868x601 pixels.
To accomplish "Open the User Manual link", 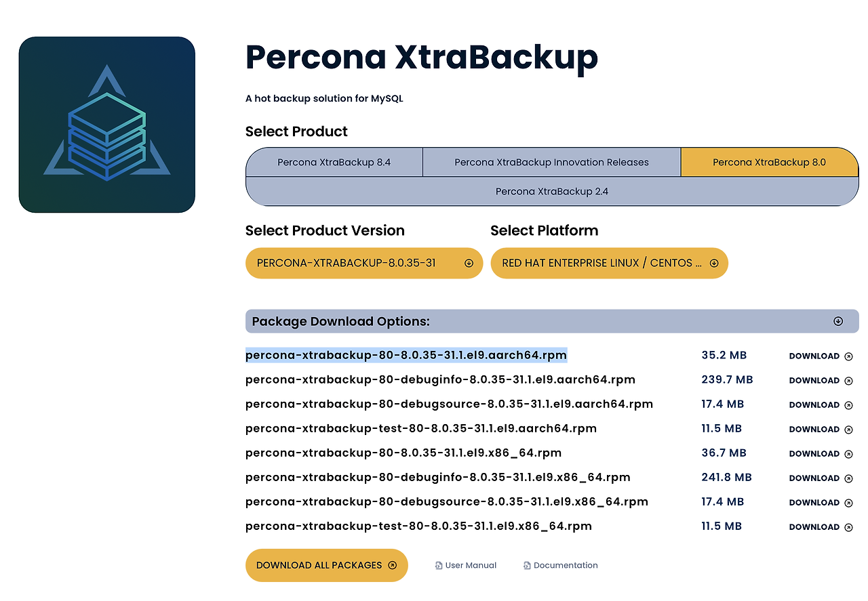I will 466,565.
